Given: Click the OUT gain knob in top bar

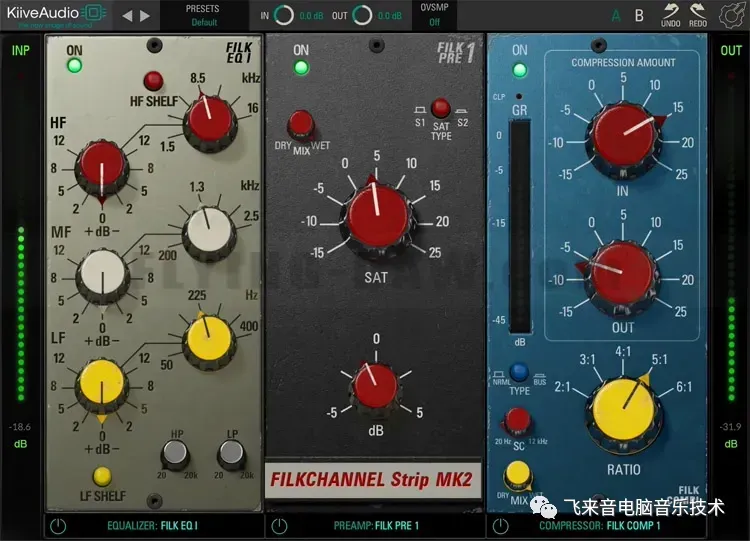Looking at the screenshot, I should [362, 16].
